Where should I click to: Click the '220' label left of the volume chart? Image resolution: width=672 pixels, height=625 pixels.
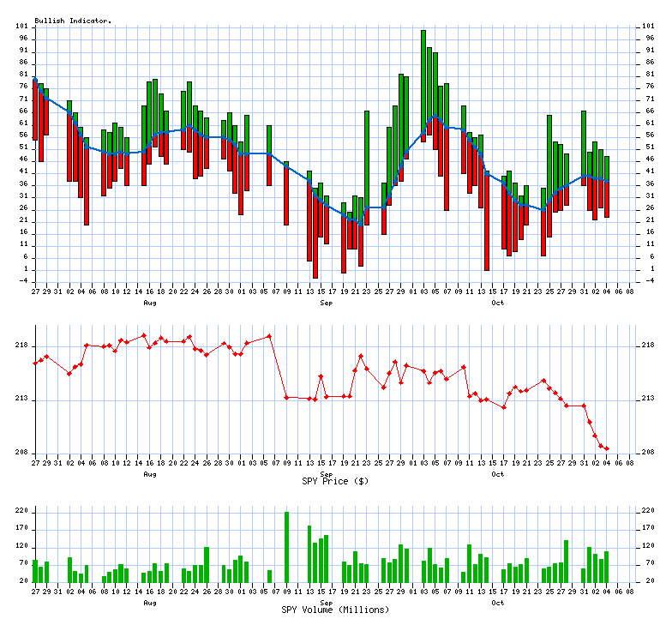tap(21, 510)
